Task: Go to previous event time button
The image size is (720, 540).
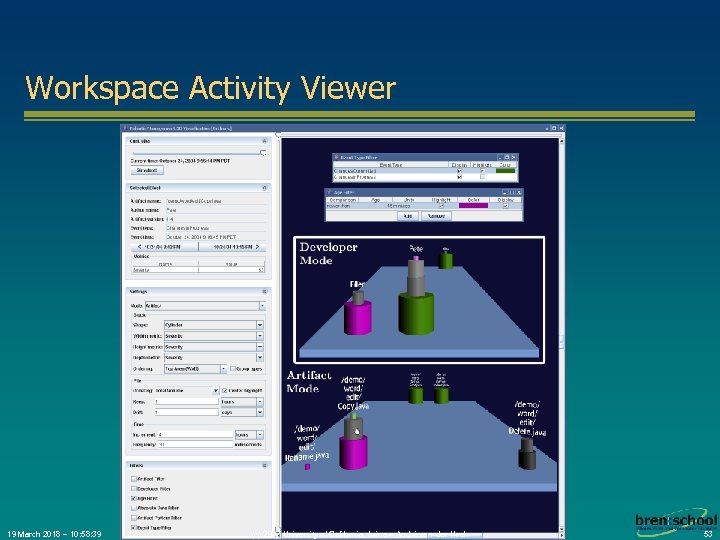Action: pyautogui.click(x=164, y=247)
